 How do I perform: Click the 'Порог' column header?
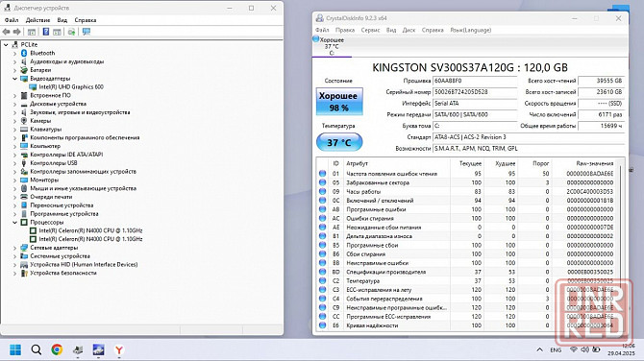pyautogui.click(x=534, y=163)
